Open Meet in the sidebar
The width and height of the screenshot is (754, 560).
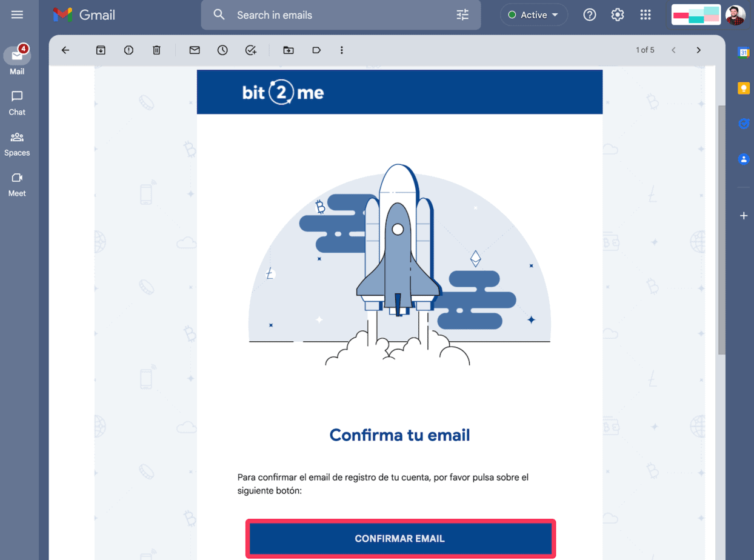pos(17,185)
